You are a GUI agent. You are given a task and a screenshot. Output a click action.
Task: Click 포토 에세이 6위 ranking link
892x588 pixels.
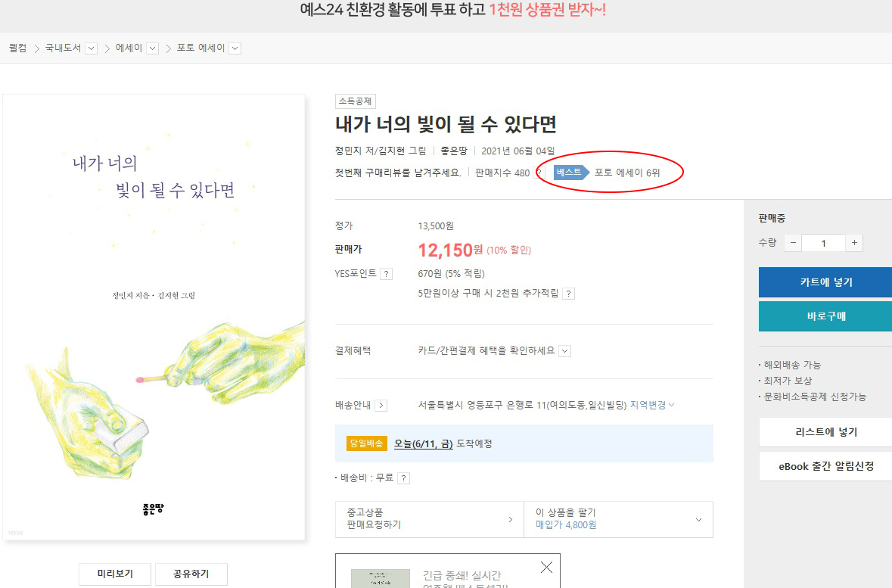coord(627,173)
